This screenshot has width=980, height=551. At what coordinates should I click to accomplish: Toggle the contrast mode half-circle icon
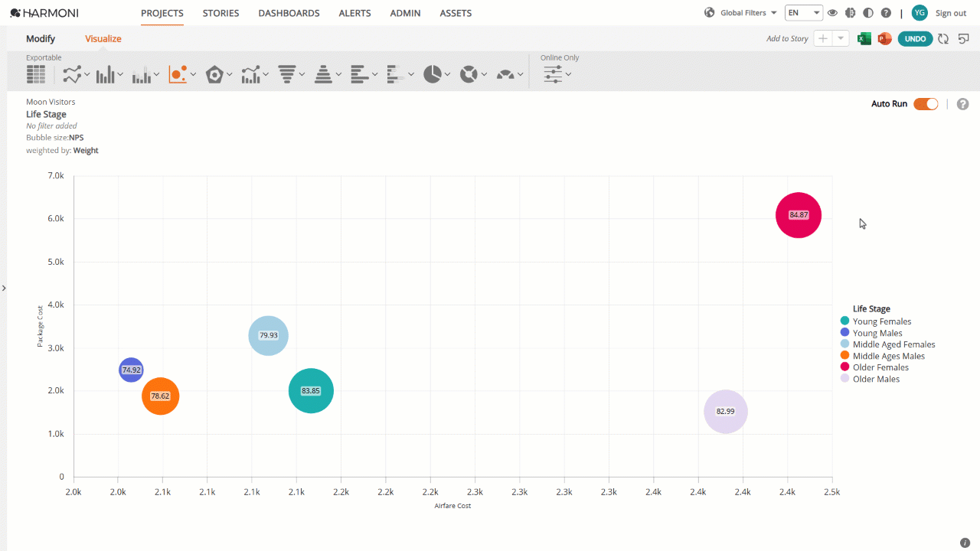(867, 13)
